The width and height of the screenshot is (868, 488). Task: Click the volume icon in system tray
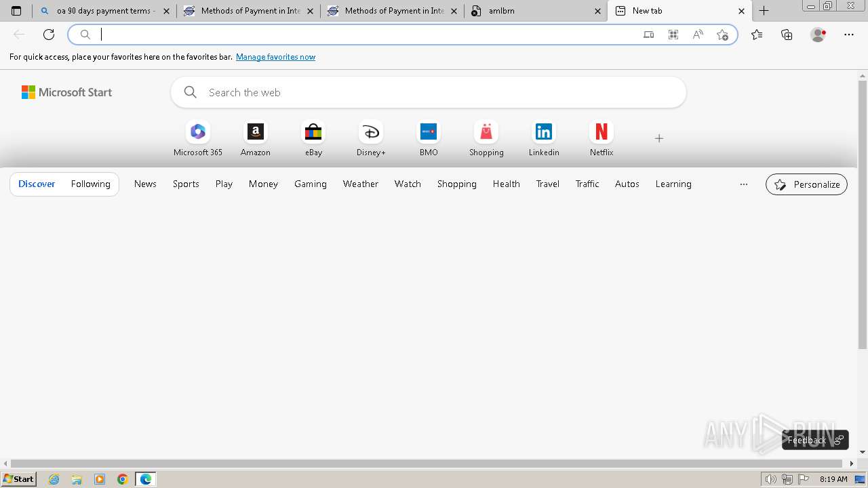point(770,479)
